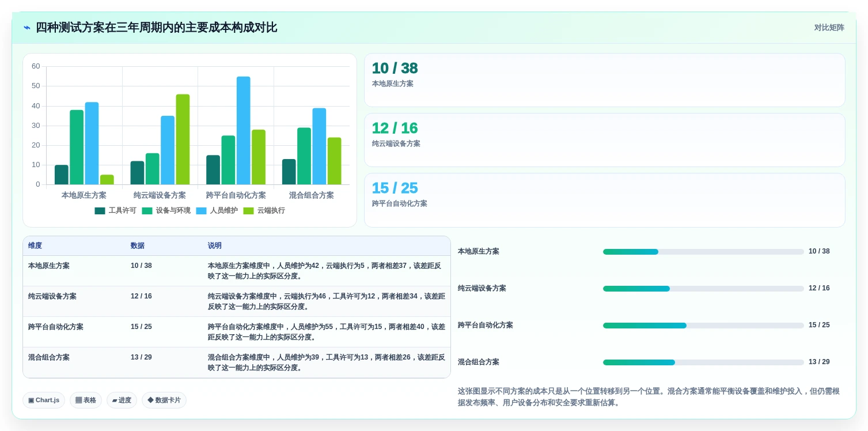The height and width of the screenshot is (431, 868).
Task: Click 设备与环境 bar of 混合组合方案
Action: (304, 156)
